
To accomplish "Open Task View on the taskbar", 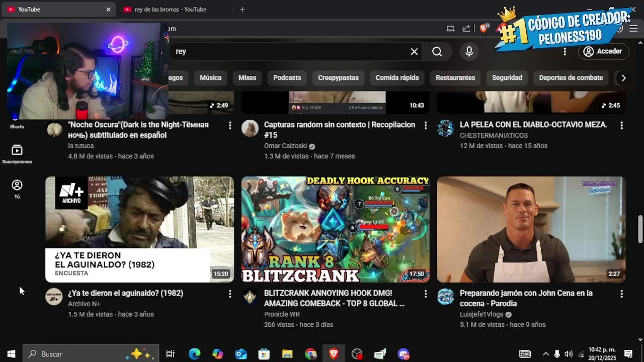I will 170,354.
